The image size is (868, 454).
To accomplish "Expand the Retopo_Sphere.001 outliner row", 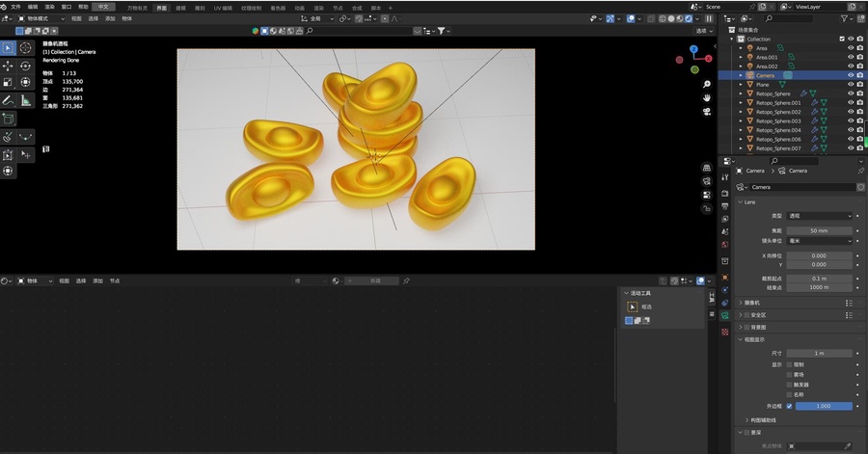I will (x=742, y=103).
